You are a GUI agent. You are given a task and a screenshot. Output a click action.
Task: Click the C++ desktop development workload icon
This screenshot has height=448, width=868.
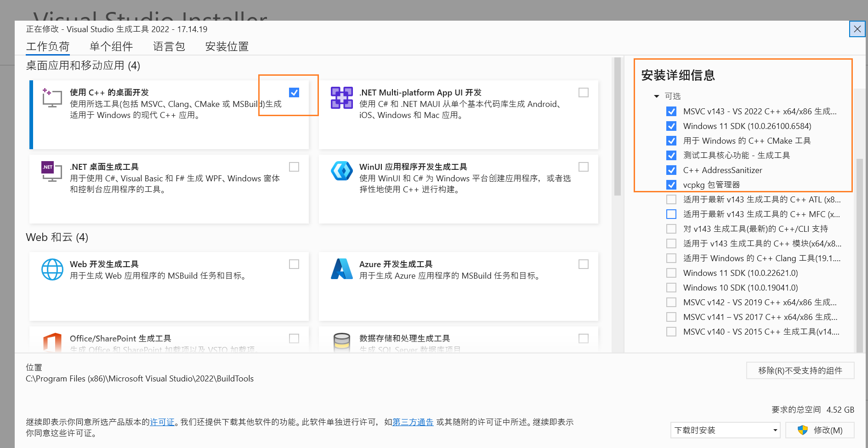[52, 97]
